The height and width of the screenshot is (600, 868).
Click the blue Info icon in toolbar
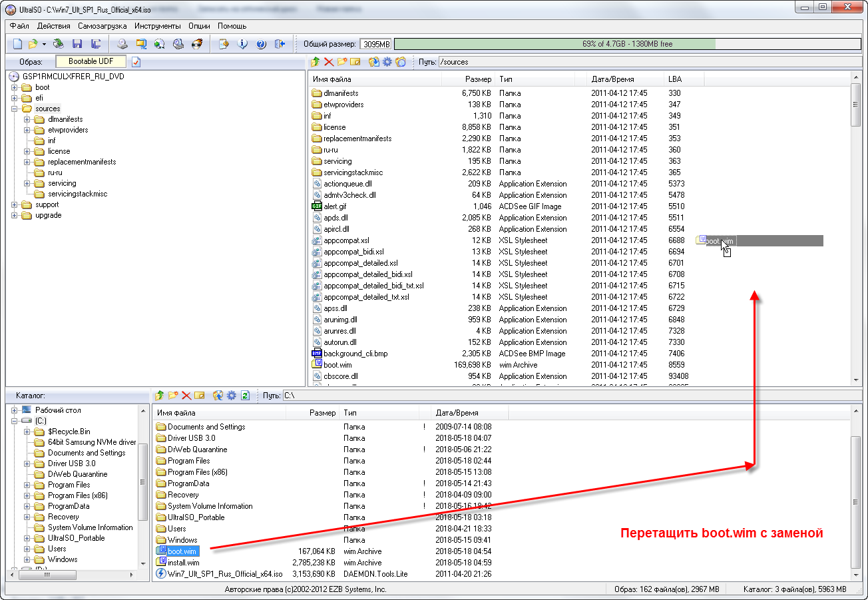click(242, 44)
